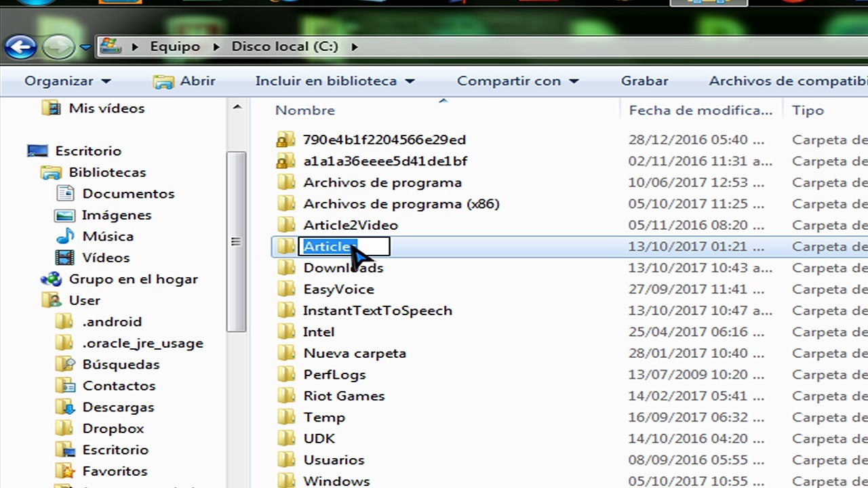
Task: Expand the arrow after Disco local (C:)
Action: coord(354,47)
